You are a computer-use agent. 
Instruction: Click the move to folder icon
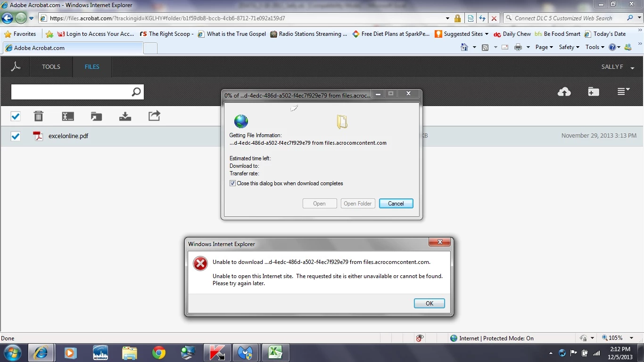click(96, 116)
